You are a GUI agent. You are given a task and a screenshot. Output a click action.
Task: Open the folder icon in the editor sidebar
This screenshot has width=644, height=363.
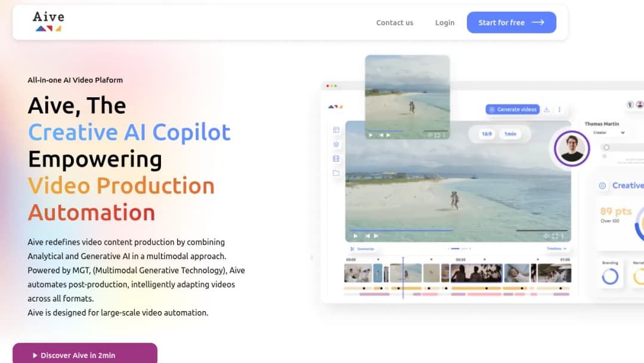[x=336, y=173]
